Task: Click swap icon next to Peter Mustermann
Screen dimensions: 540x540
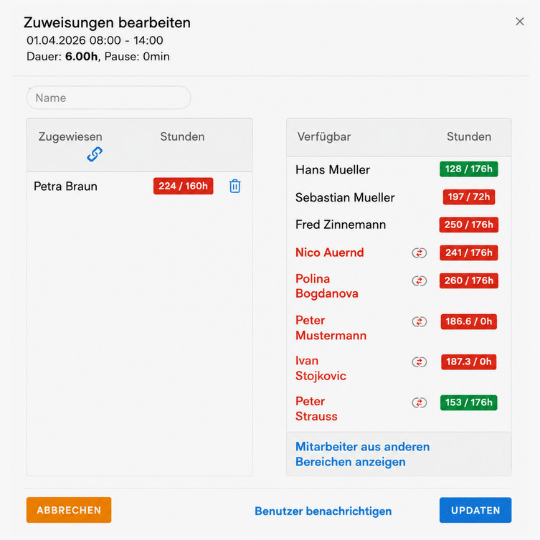Action: tap(419, 322)
